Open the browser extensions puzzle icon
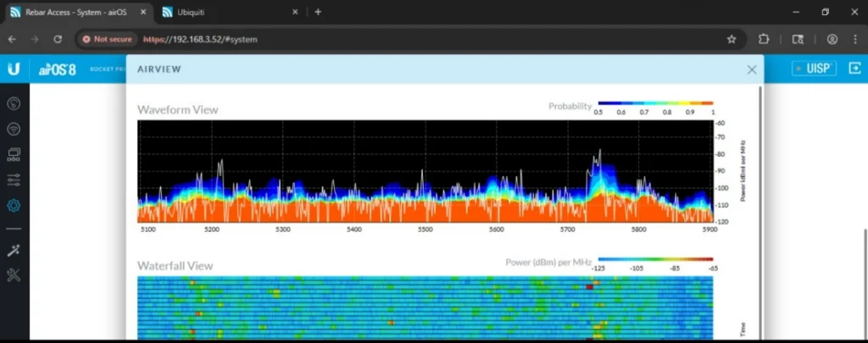 [764, 39]
